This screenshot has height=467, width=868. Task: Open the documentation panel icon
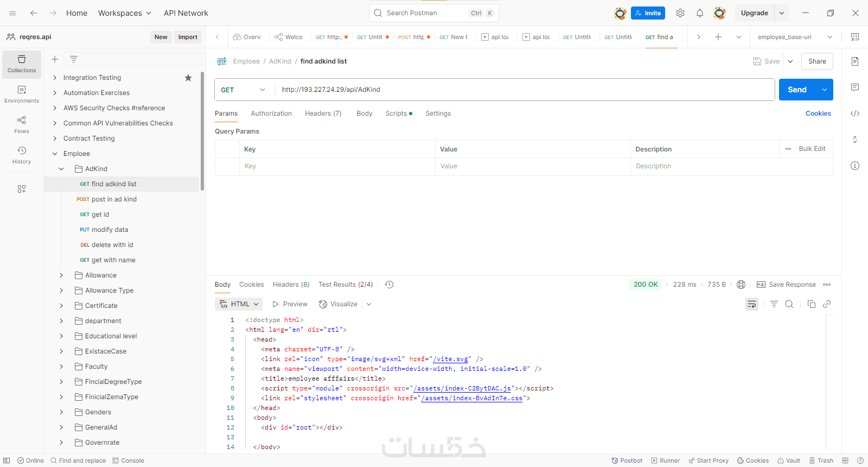(x=855, y=61)
